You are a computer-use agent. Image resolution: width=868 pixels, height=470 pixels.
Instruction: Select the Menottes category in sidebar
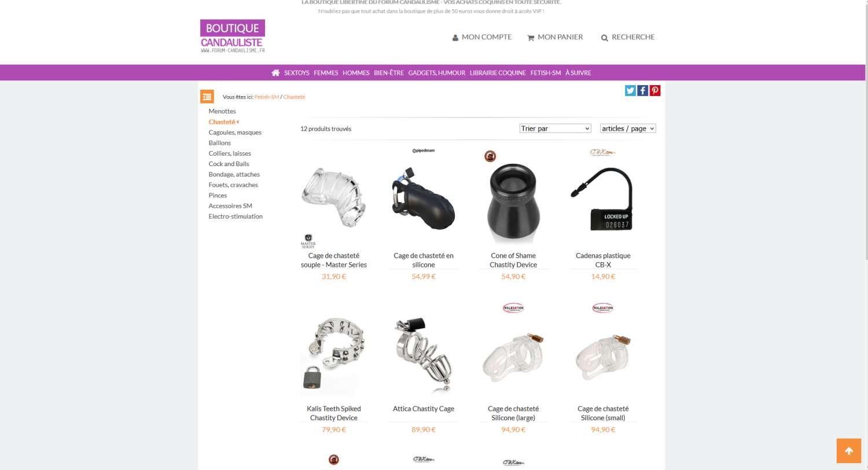[222, 111]
